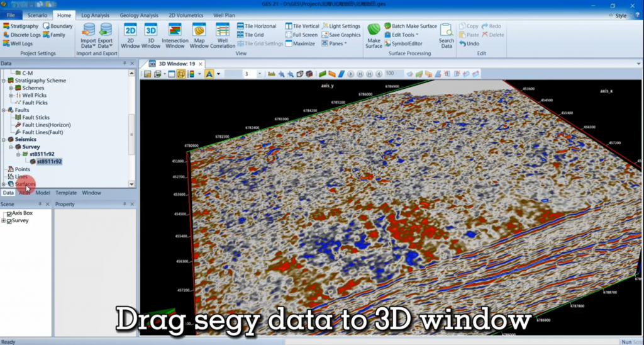The image size is (644, 345).
Task: Open the Map Window
Action: click(199, 35)
